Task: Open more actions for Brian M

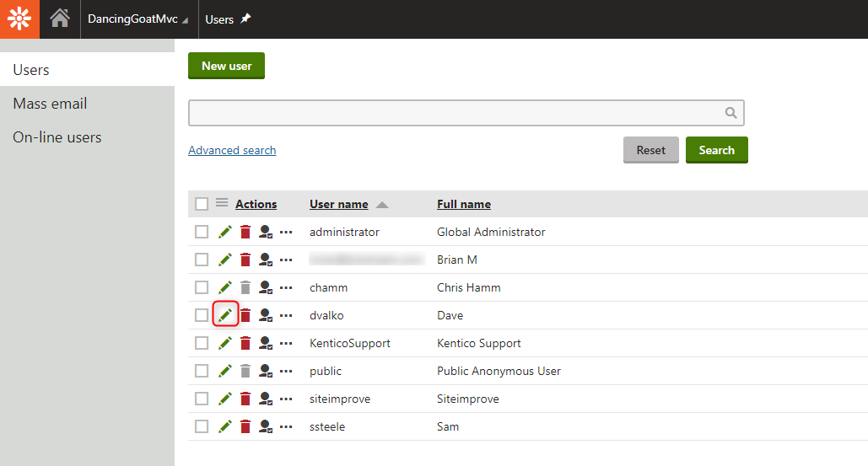Action: click(286, 260)
